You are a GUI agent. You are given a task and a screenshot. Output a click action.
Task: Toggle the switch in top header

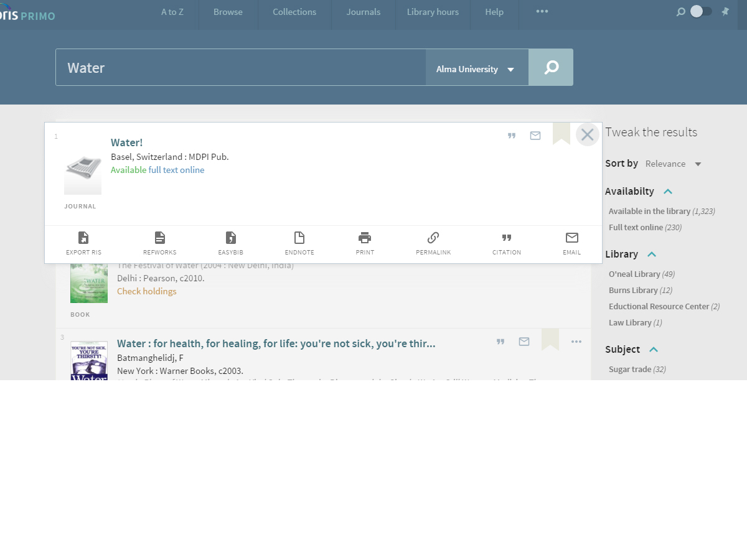tap(701, 11)
